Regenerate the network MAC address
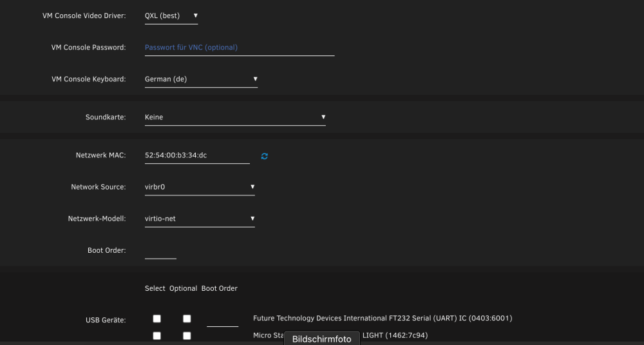This screenshot has width=644, height=345. pyautogui.click(x=265, y=156)
